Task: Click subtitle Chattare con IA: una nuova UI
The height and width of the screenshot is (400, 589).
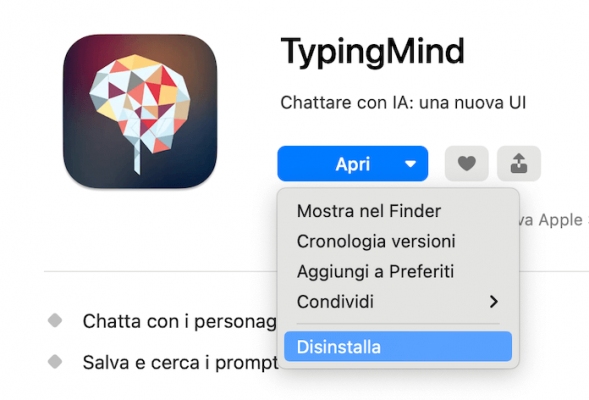Action: pos(403,103)
